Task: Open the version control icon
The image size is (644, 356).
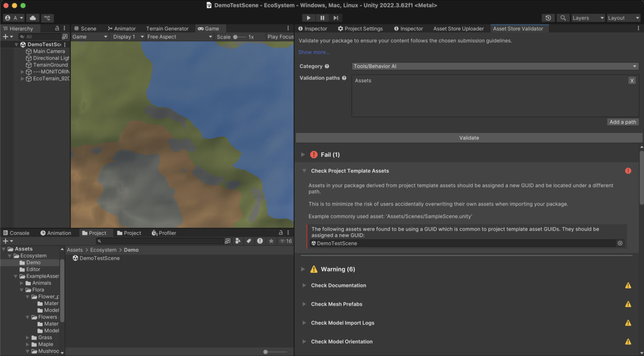Action: click(x=47, y=18)
